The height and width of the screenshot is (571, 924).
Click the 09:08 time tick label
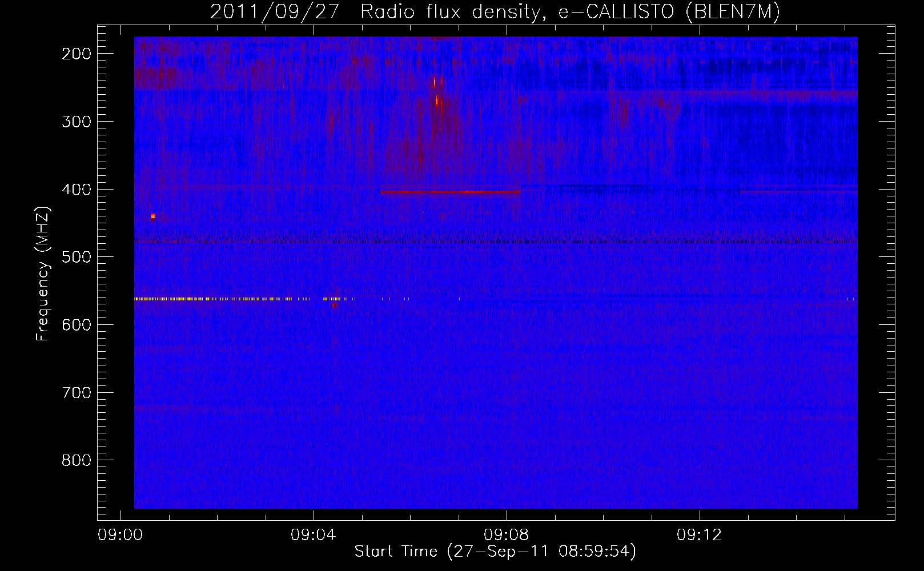click(506, 535)
